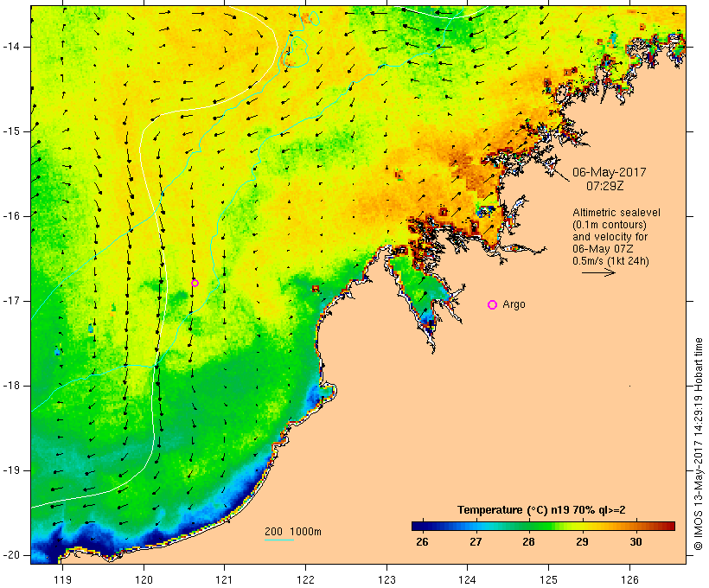
Task: Click the cyan bathymetry legend line
Action: (x=279, y=540)
